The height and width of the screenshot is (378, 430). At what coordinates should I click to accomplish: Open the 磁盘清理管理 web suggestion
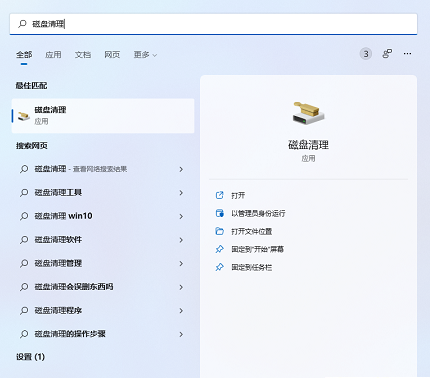coord(103,264)
